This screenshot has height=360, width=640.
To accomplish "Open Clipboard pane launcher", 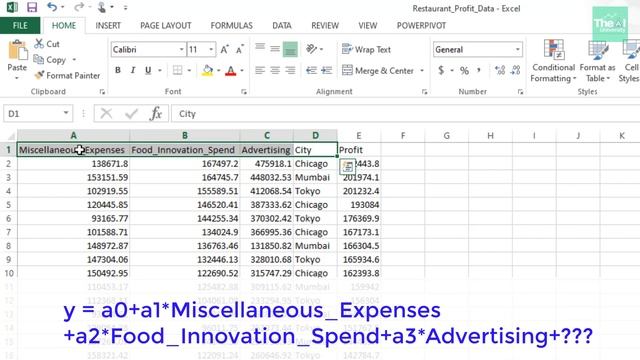I will 102,92.
